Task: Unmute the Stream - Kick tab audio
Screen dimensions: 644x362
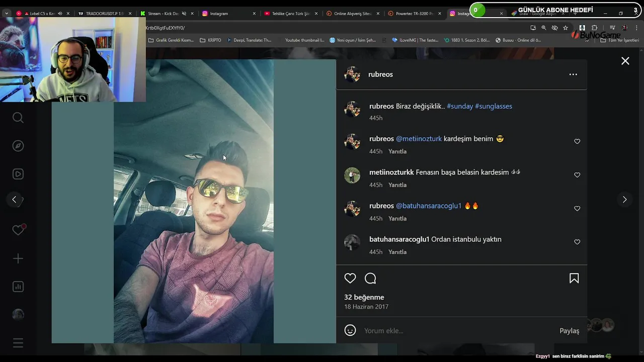Action: tap(184, 14)
